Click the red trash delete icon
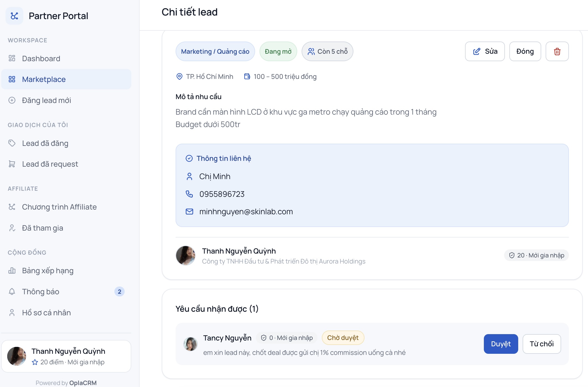Image resolution: width=588 pixels, height=387 pixels. point(557,51)
